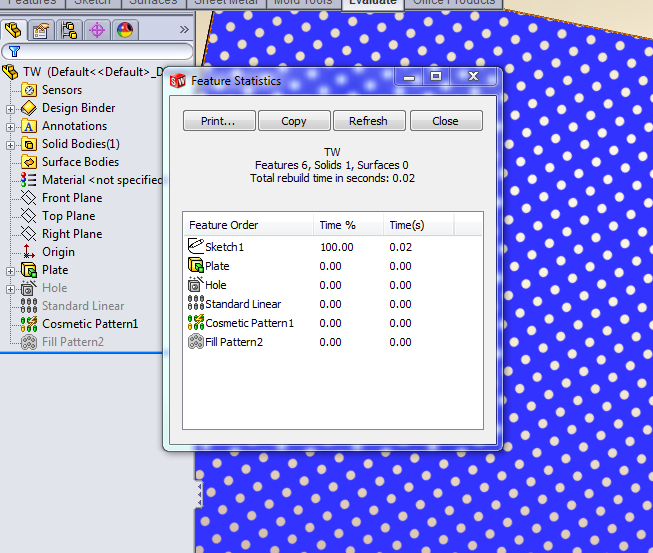653x553 pixels.
Task: Open the DimXpertManager crosshair tab
Action: point(97,30)
